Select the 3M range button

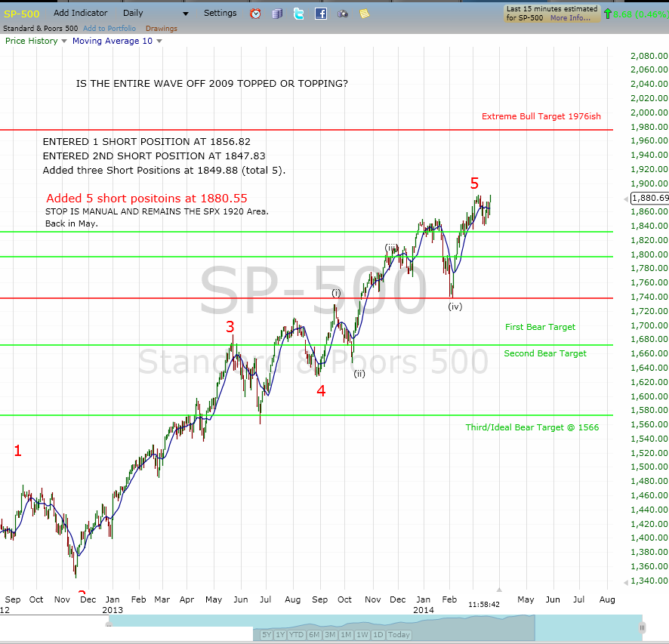pos(330,635)
